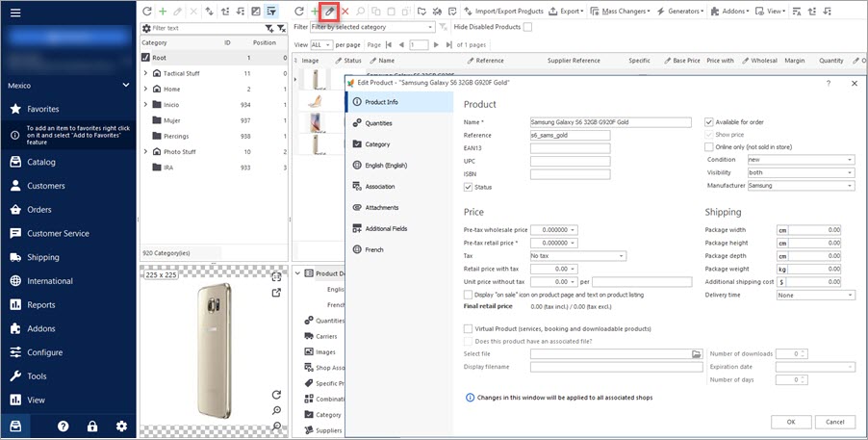868x440 pixels.
Task: Delete the selected product with red X
Action: (x=345, y=12)
